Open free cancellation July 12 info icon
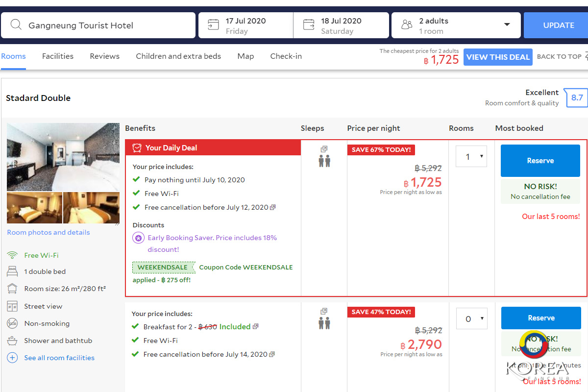 273,207
